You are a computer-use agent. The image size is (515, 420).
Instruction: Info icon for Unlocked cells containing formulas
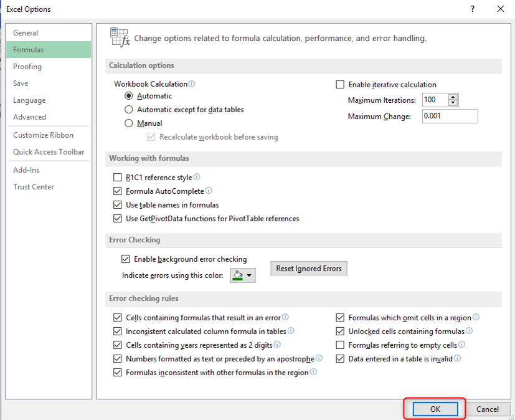(x=469, y=331)
